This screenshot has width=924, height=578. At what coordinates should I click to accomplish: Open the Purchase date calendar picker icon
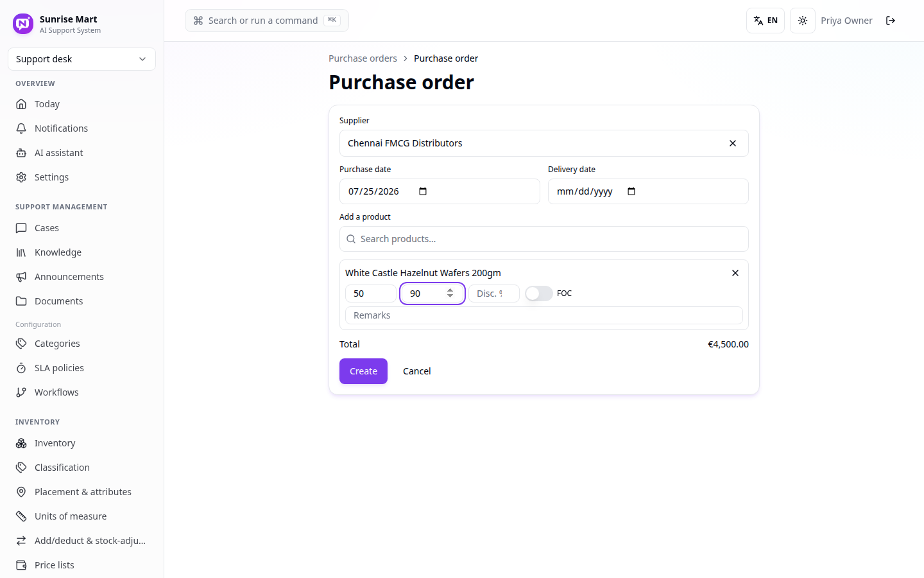(423, 191)
